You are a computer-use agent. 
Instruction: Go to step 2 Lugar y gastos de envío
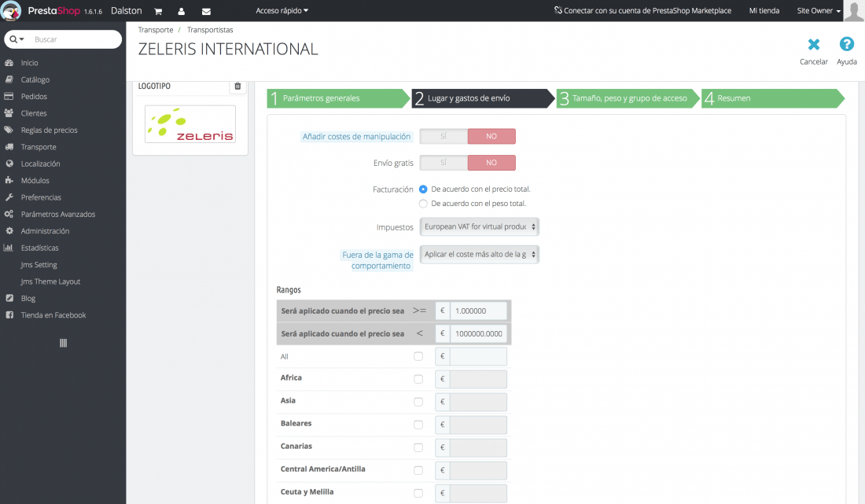[483, 98]
